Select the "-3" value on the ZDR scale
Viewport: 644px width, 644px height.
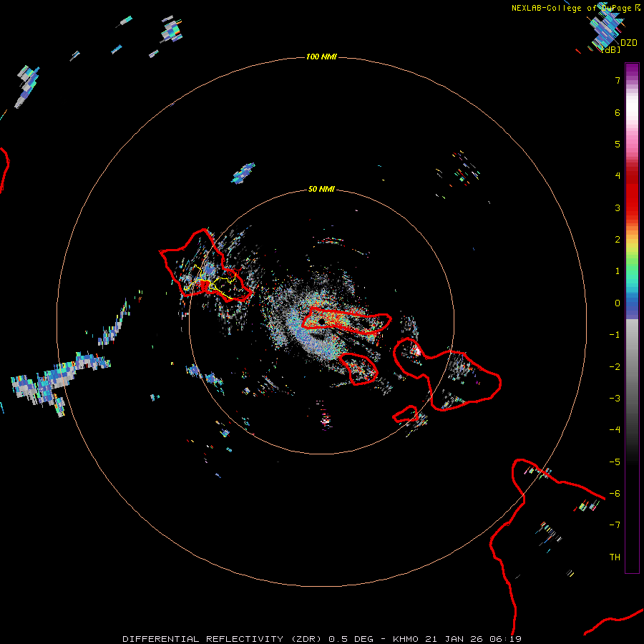tap(615, 399)
